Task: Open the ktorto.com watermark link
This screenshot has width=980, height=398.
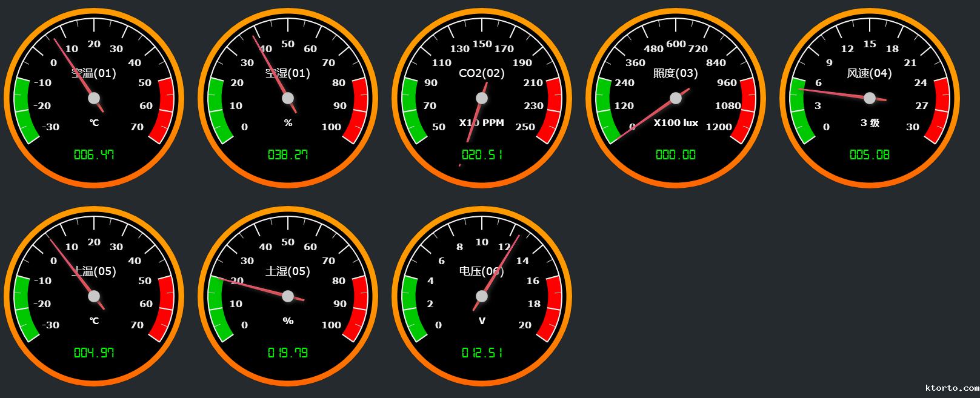Action: [x=952, y=388]
